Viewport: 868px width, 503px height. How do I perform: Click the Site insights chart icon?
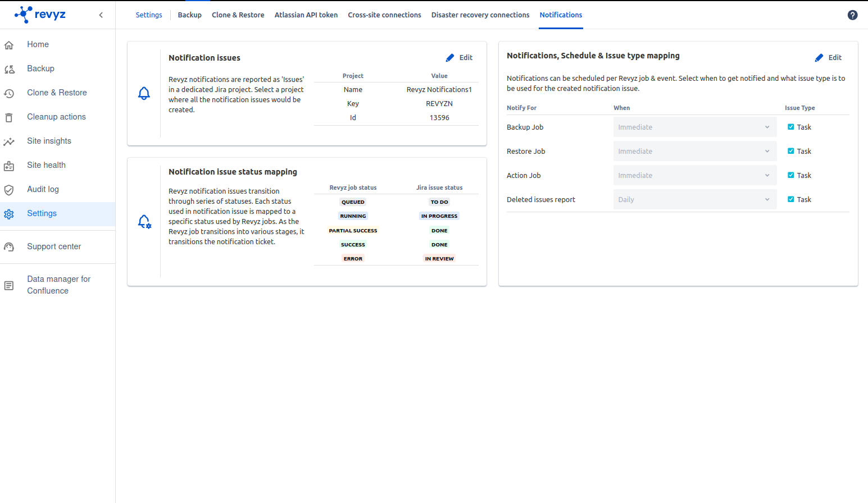9,141
